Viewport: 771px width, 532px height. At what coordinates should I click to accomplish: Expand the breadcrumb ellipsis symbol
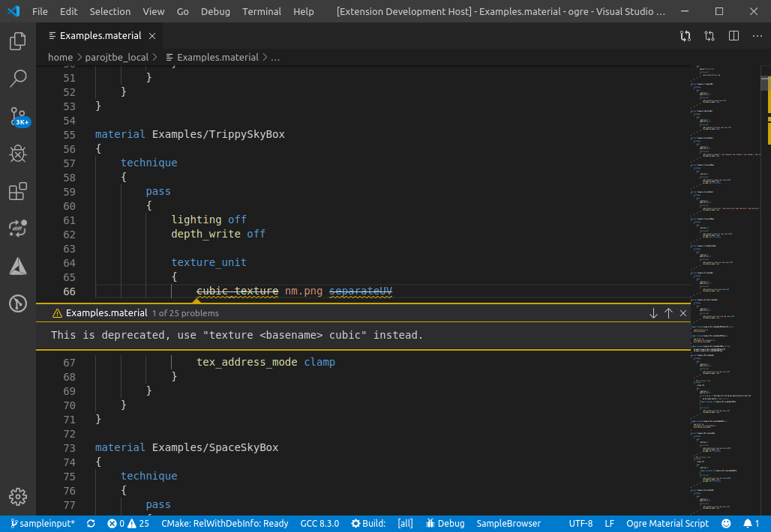[x=275, y=58]
